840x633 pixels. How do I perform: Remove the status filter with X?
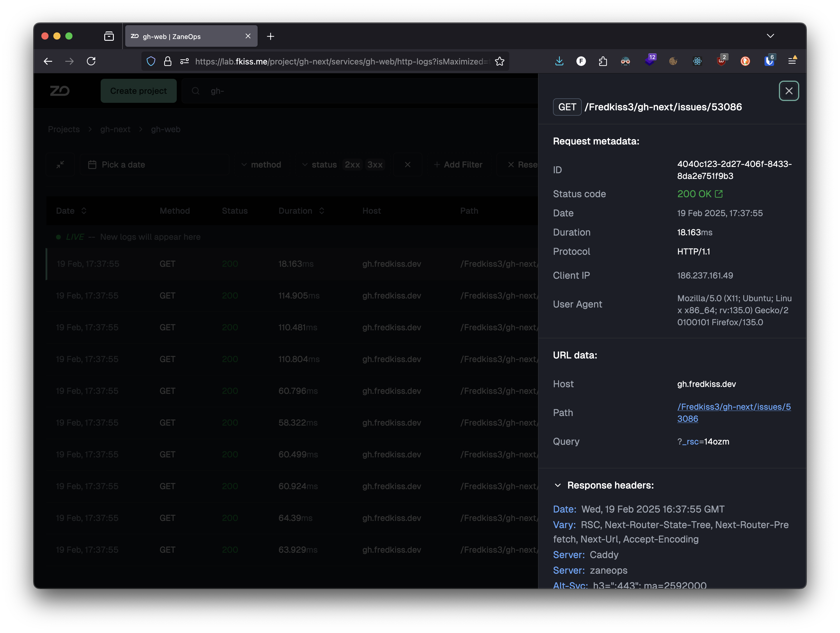[x=407, y=165]
